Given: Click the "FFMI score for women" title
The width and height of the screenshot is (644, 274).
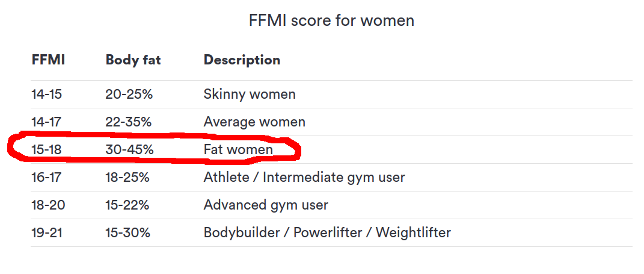Looking at the screenshot, I should pos(331,20).
